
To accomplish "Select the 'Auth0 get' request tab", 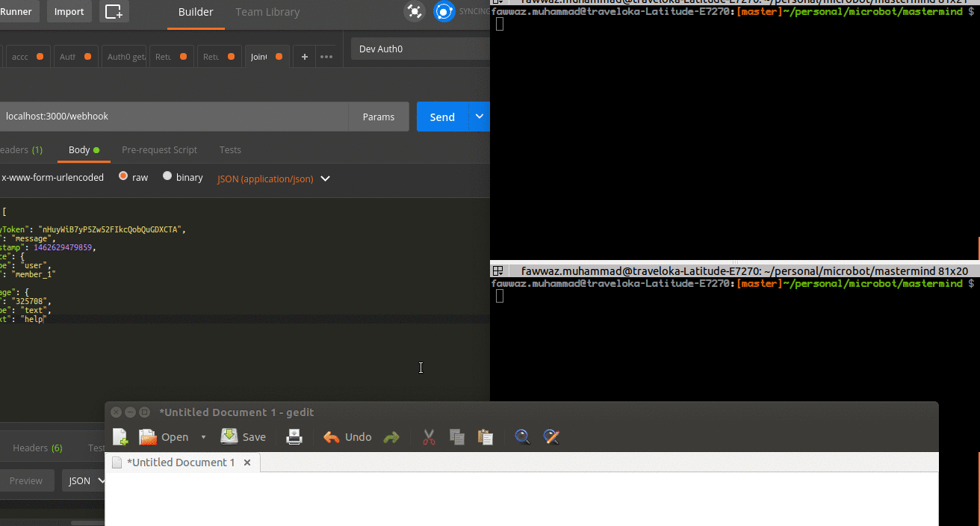I will click(124, 57).
